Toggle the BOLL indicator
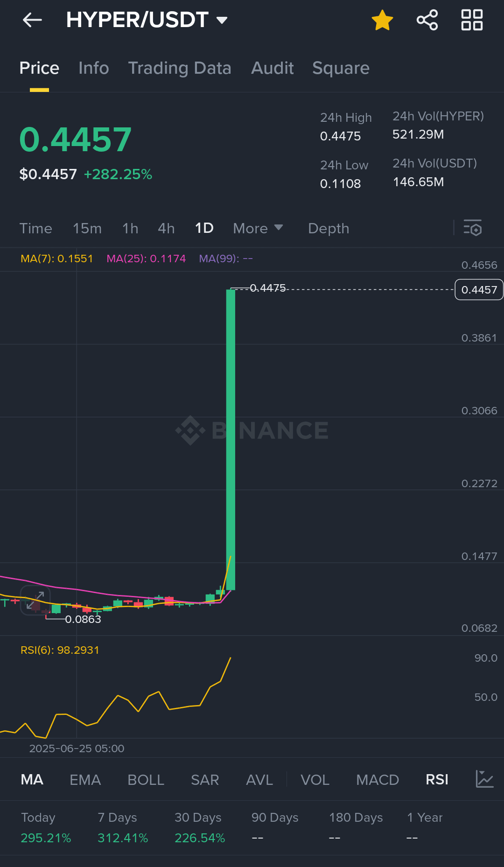Image resolution: width=504 pixels, height=867 pixels. pyautogui.click(x=146, y=780)
